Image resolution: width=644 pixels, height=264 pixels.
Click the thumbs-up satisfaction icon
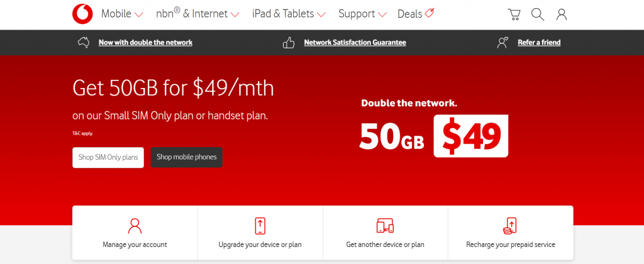[x=289, y=43]
